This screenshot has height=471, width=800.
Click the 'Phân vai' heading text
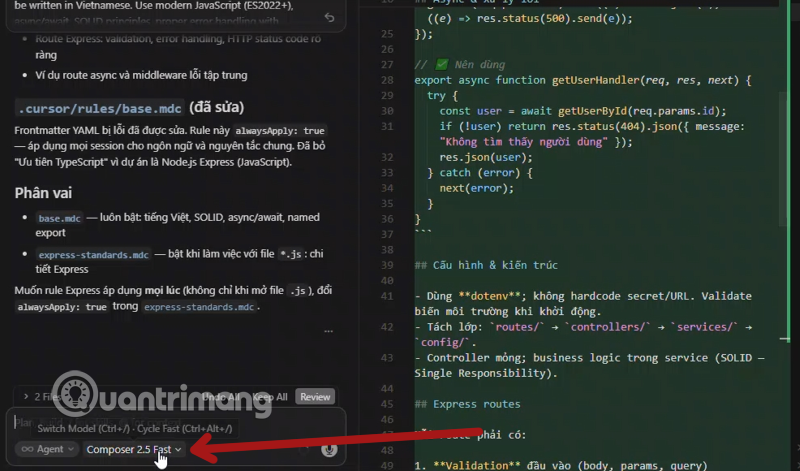pyautogui.click(x=43, y=193)
